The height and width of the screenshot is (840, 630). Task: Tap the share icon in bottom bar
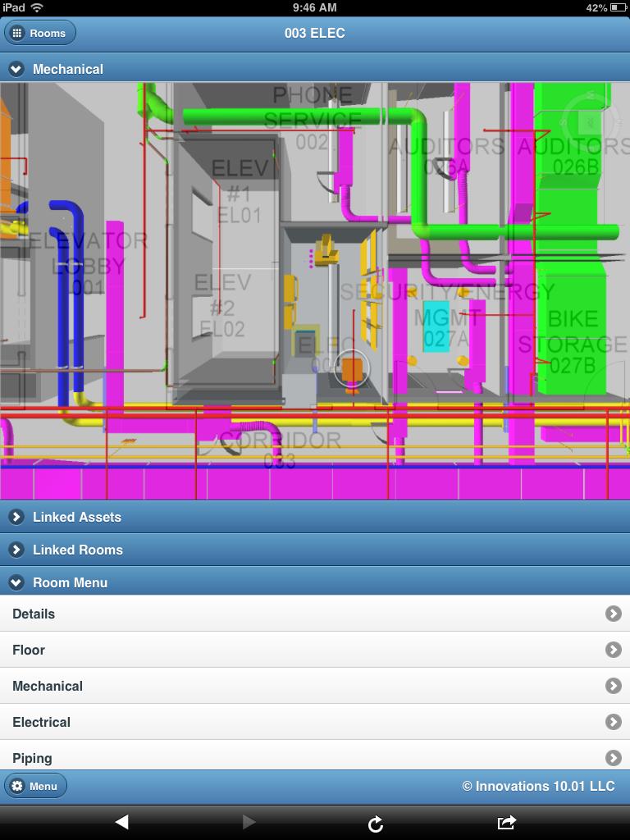[x=506, y=822]
